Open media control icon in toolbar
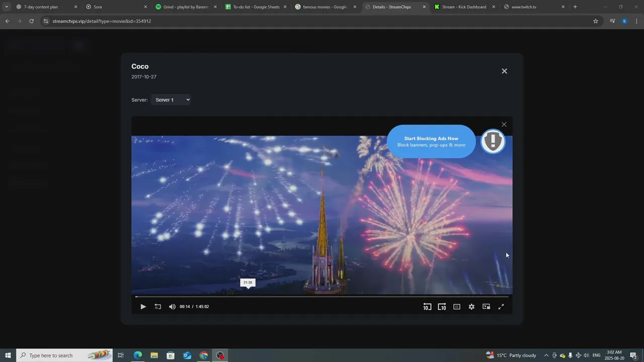The width and height of the screenshot is (644, 362). click(x=612, y=21)
